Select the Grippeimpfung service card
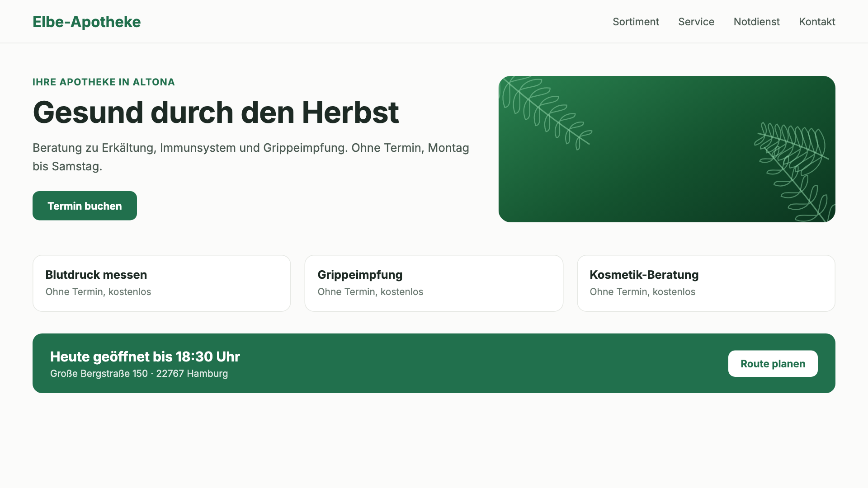 pyautogui.click(x=434, y=283)
